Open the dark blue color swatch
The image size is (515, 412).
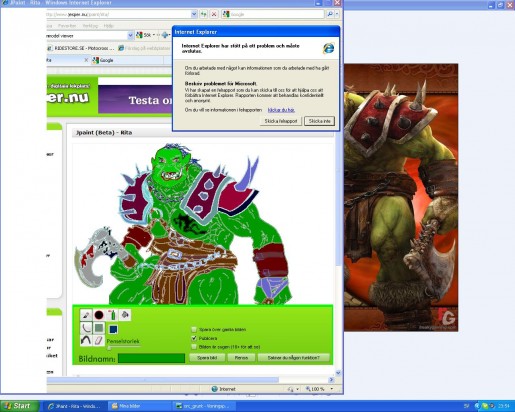[x=113, y=329]
